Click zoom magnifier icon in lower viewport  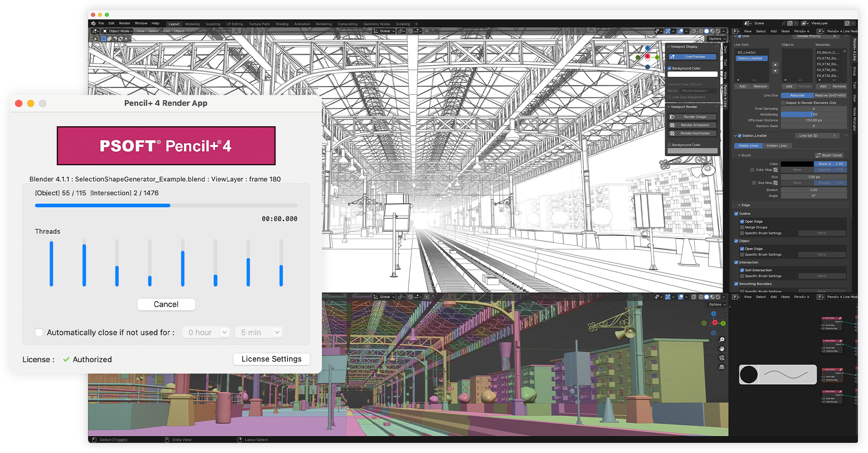coord(722,340)
